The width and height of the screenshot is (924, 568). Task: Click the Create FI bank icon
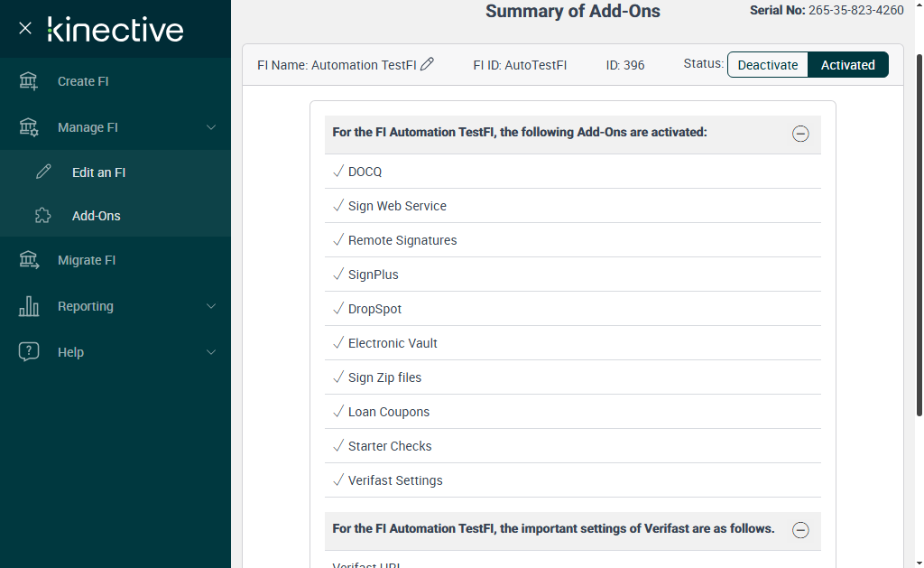(x=29, y=81)
